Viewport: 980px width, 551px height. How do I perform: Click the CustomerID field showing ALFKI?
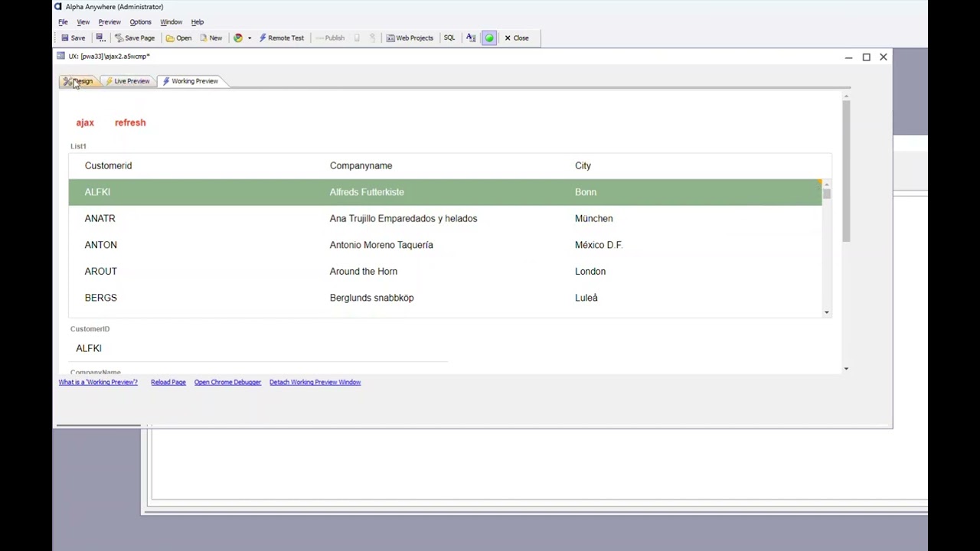259,348
